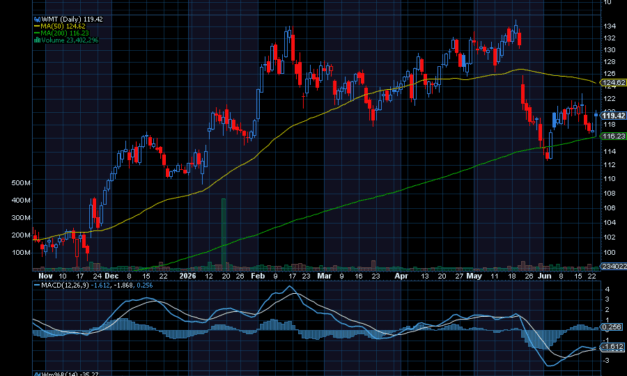Click the '500M' volume scale label

point(21,183)
